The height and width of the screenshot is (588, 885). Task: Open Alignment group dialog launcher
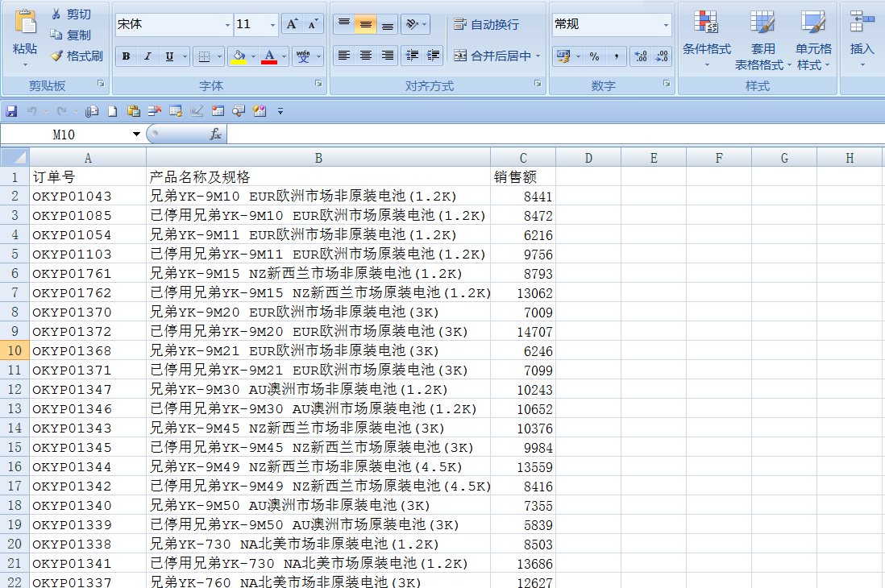tap(538, 84)
